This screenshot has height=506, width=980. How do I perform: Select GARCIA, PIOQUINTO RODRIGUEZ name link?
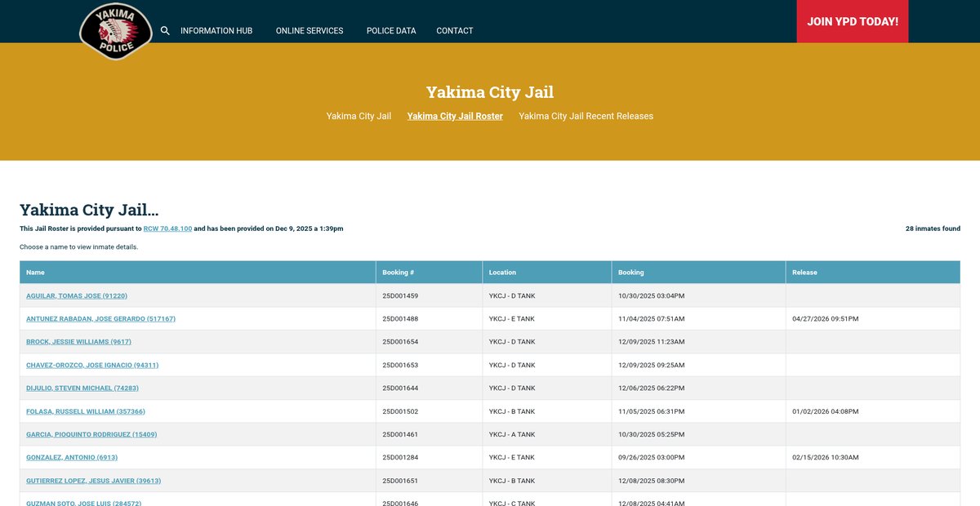click(91, 434)
